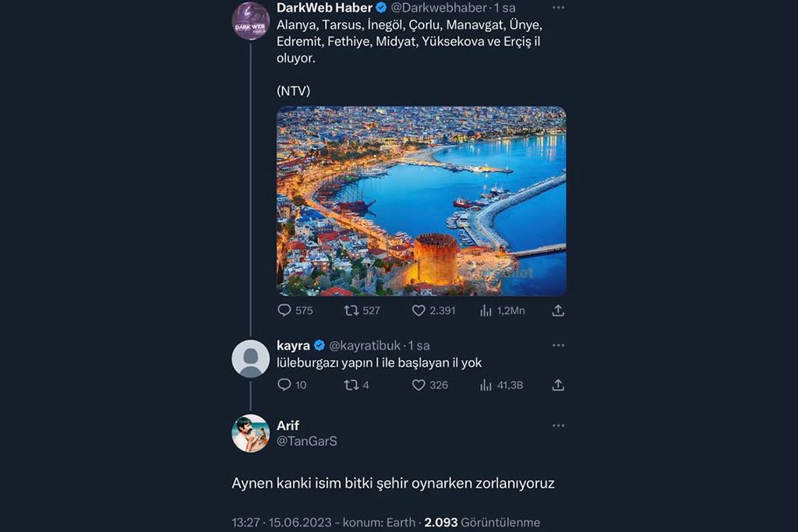Open kayra's default avatar
The height and width of the screenshot is (532, 798).
[251, 358]
